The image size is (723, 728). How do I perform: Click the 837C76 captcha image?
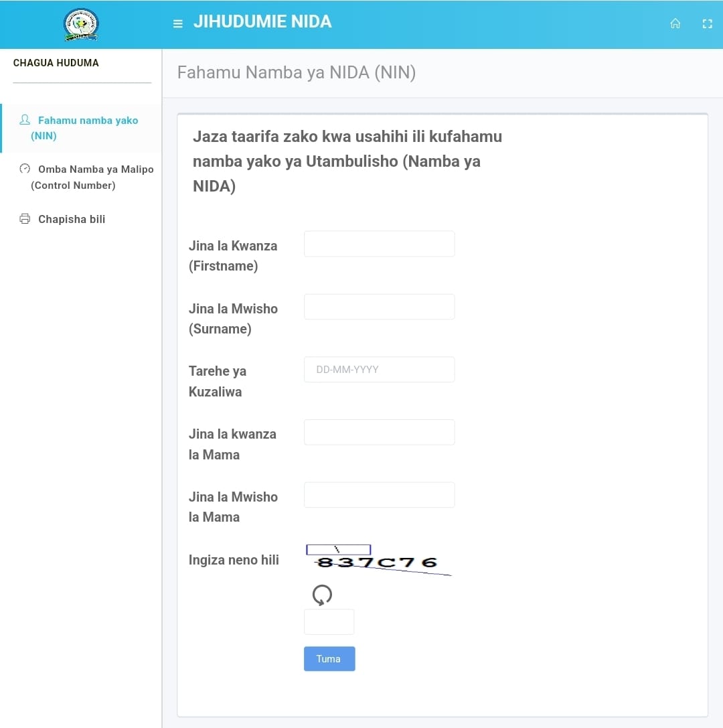(378, 561)
